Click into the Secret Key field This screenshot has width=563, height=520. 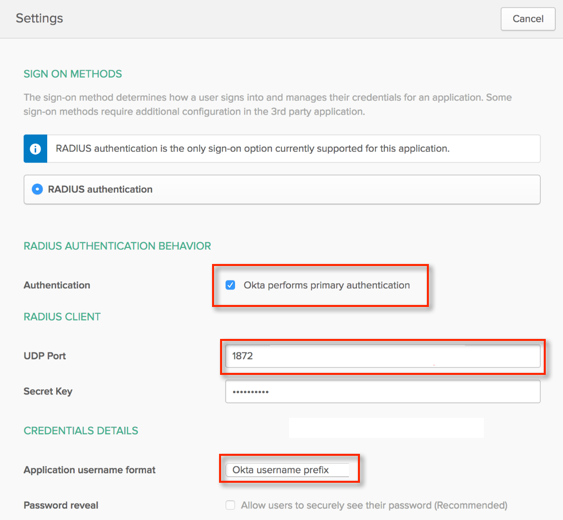click(x=383, y=391)
